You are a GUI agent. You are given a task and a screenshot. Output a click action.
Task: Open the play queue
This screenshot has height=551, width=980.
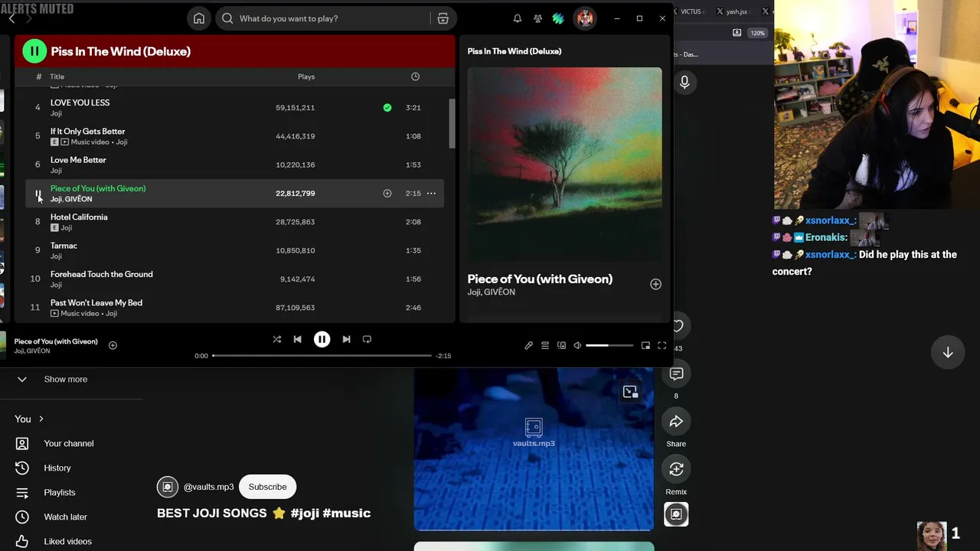[x=545, y=346]
